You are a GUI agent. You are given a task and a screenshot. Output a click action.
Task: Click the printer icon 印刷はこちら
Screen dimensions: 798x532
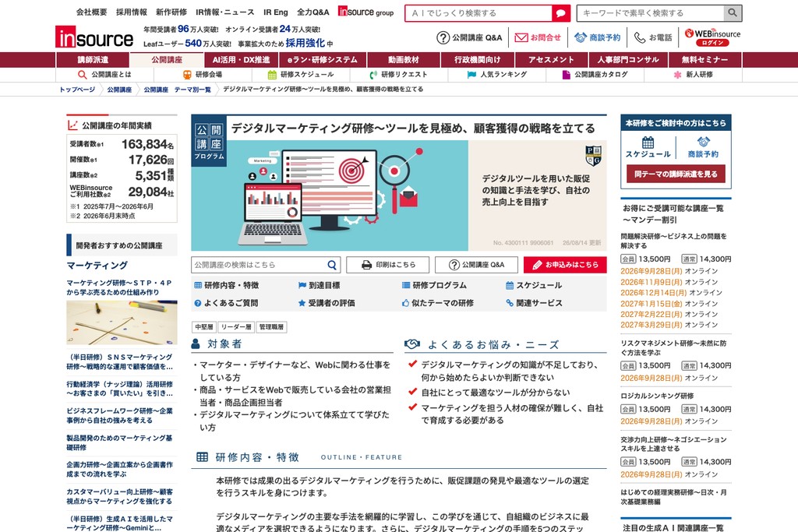pos(366,265)
